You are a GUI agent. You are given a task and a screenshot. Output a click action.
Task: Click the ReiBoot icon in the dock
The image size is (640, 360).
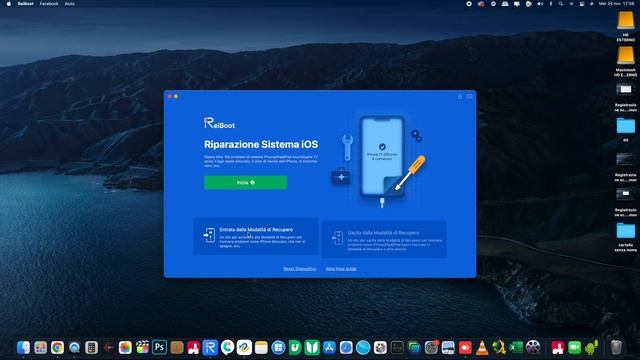tap(210, 347)
